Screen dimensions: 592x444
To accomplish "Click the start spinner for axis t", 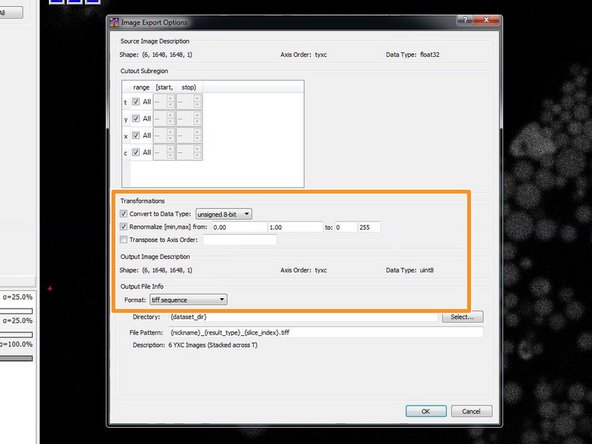I will point(164,102).
